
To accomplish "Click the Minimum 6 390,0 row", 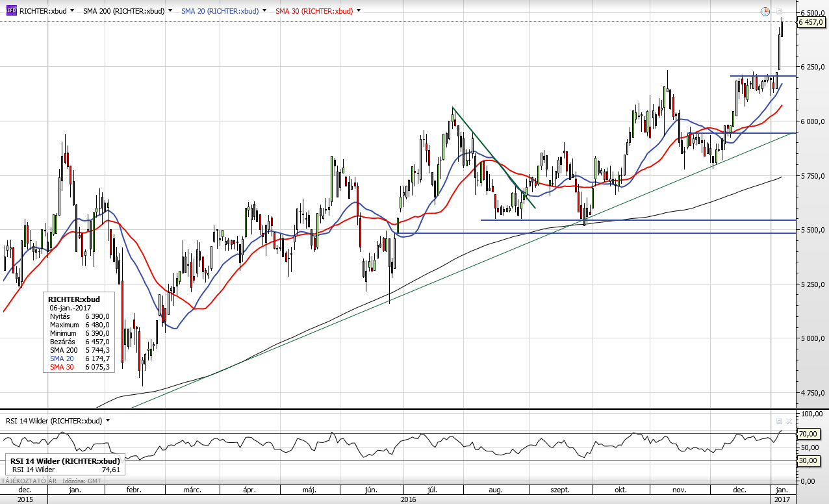I will pos(80,333).
